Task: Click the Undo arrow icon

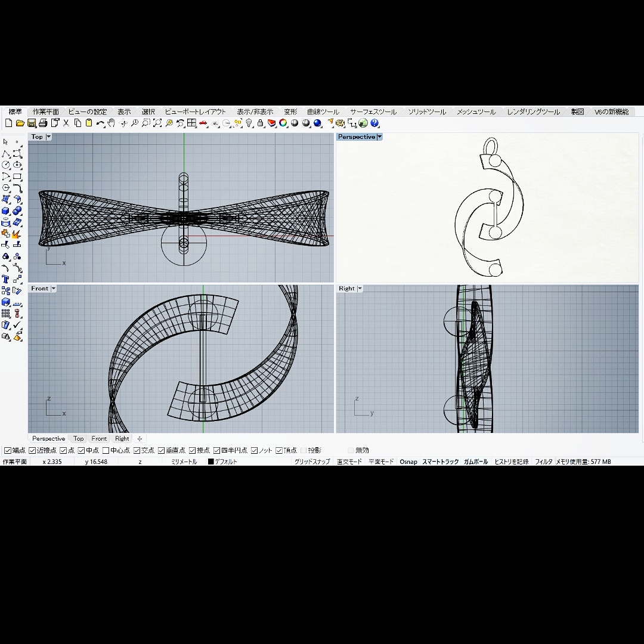Action: pos(100,123)
